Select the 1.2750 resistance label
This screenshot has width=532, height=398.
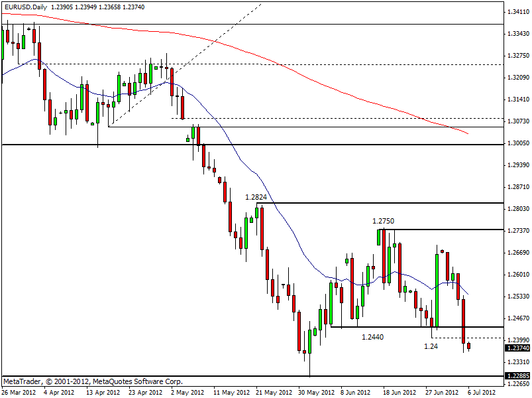click(x=384, y=221)
